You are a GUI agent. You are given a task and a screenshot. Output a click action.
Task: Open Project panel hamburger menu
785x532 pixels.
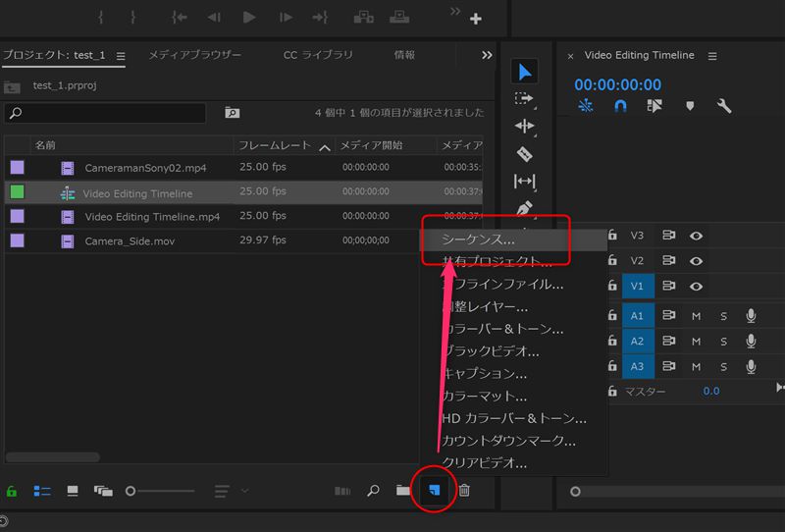coord(121,57)
